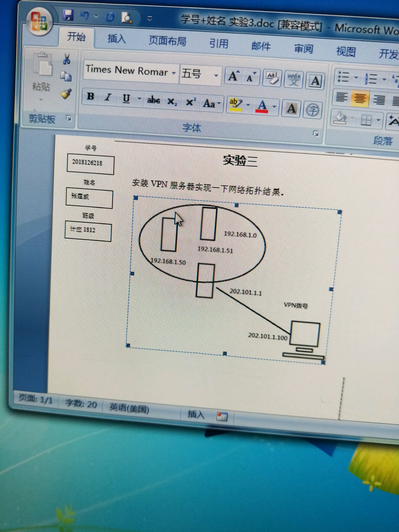
Task: Open the underline style dropdown arrow
Action: click(139, 99)
